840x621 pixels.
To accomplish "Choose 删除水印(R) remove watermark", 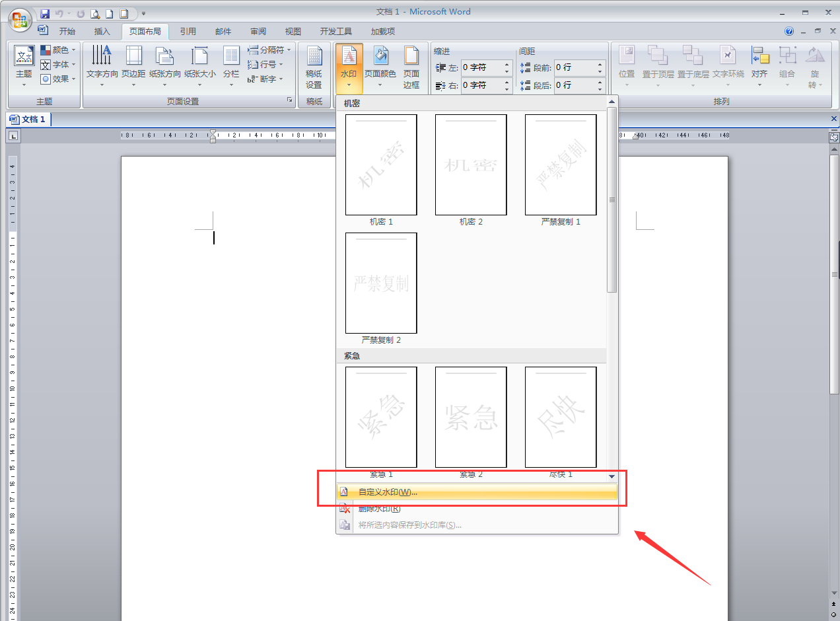I will tap(477, 509).
